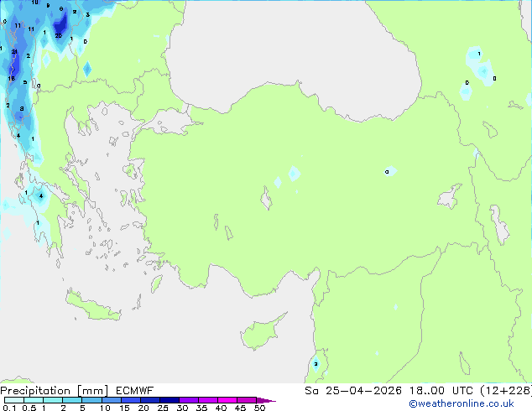Screen dimensions: 532x411
Task: Click the '35' legend scale label
Action: 201,408
